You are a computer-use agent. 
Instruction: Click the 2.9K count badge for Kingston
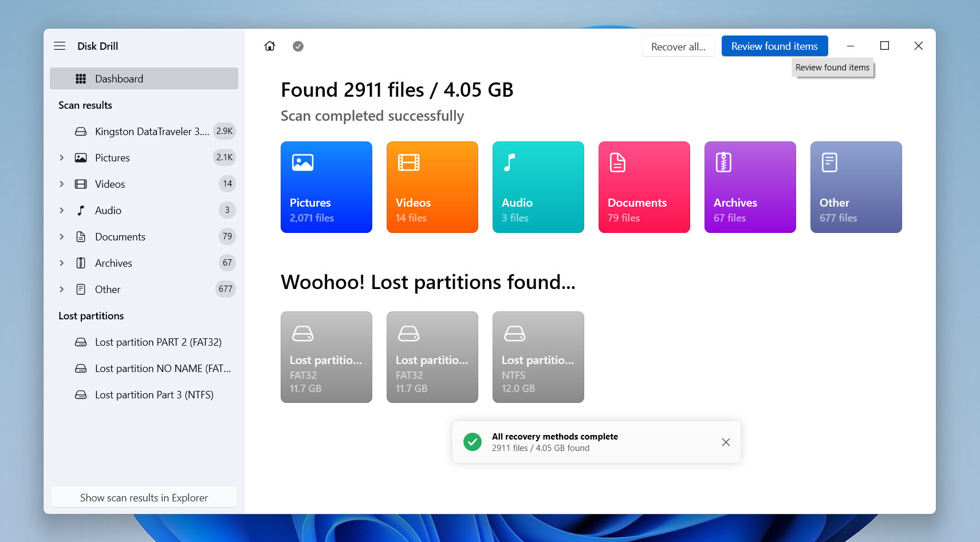click(225, 131)
